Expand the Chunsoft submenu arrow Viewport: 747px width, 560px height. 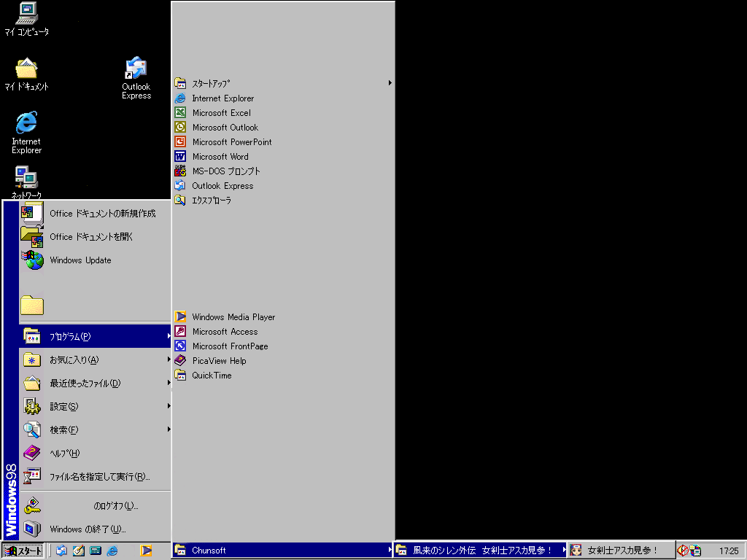390,550
